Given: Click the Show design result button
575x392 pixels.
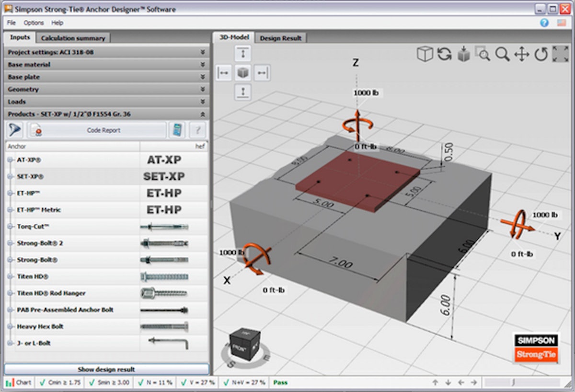Looking at the screenshot, I should (x=106, y=369).
